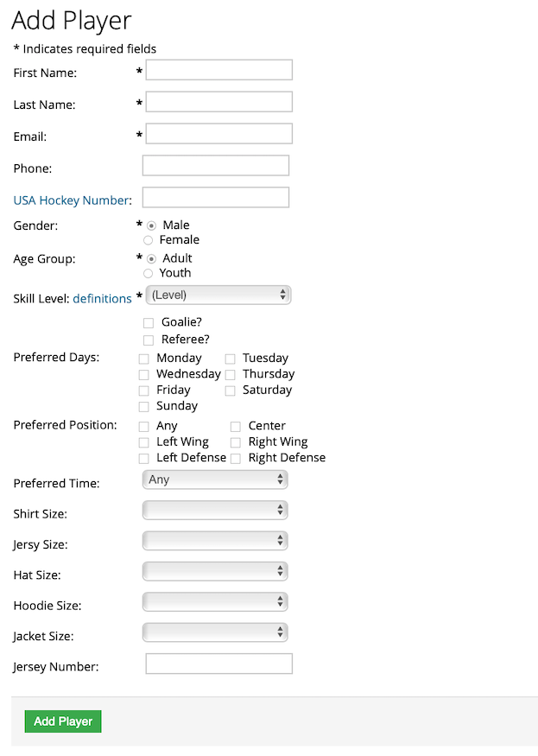Click the Add Player button
Viewport: 538px width, 756px height.
coord(62,721)
